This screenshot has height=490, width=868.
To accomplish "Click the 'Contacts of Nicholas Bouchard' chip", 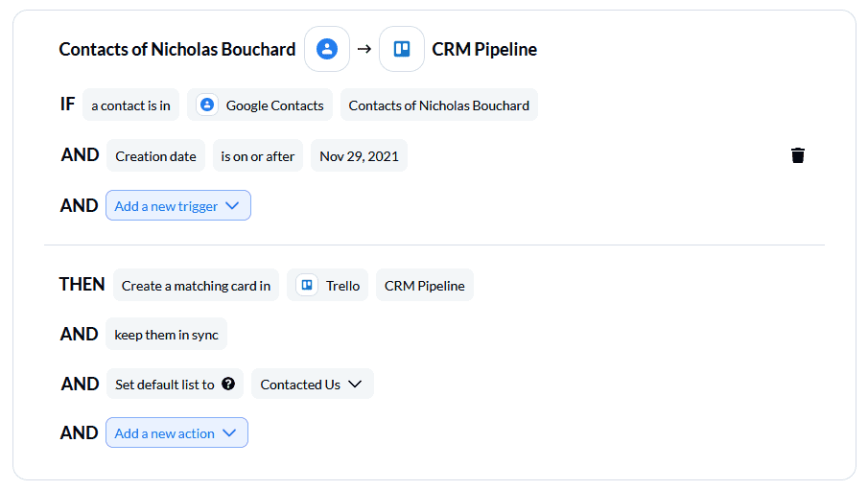I will [439, 105].
